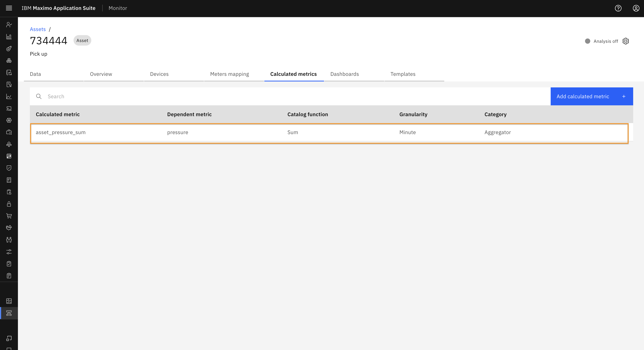Click the Asset type tag

(x=82, y=41)
